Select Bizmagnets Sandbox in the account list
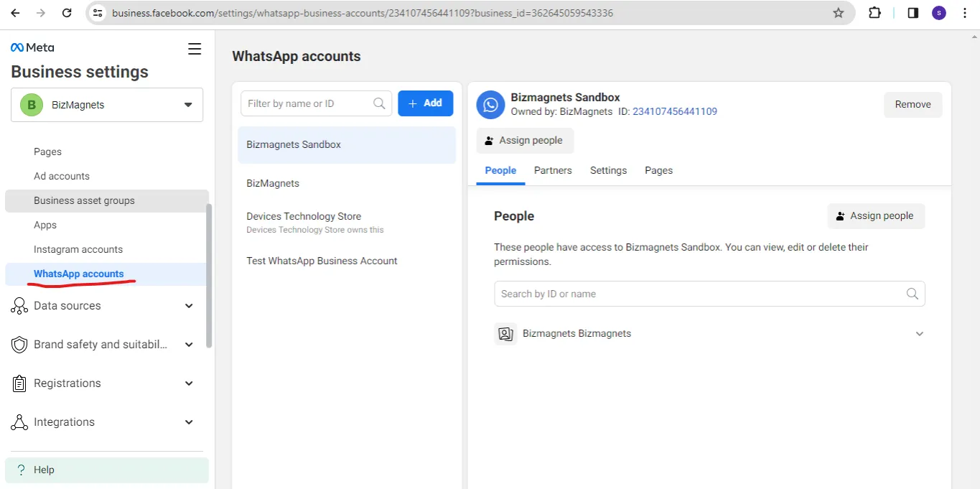 pos(347,145)
